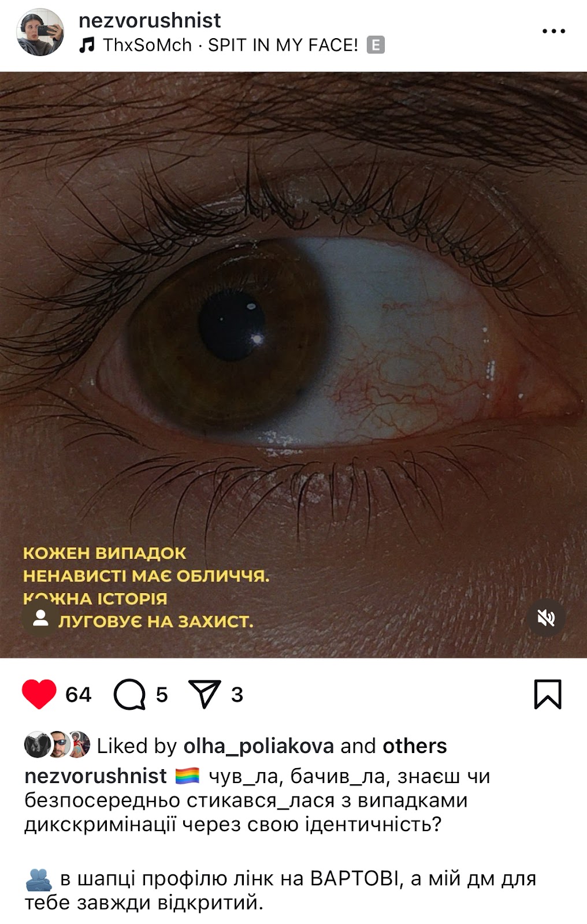This screenshot has height=924, width=587.
Task: Tap the red heart like icon
Action: pyautogui.click(x=39, y=694)
